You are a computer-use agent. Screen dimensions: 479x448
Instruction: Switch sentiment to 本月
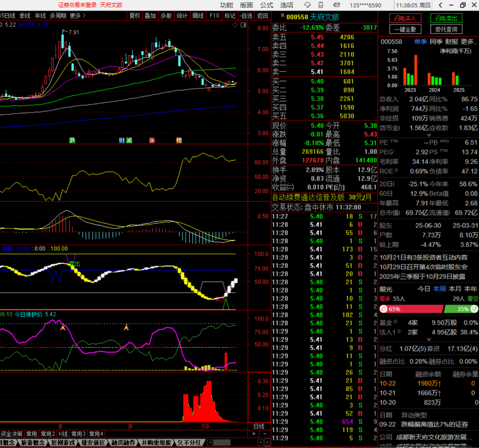coord(455,289)
